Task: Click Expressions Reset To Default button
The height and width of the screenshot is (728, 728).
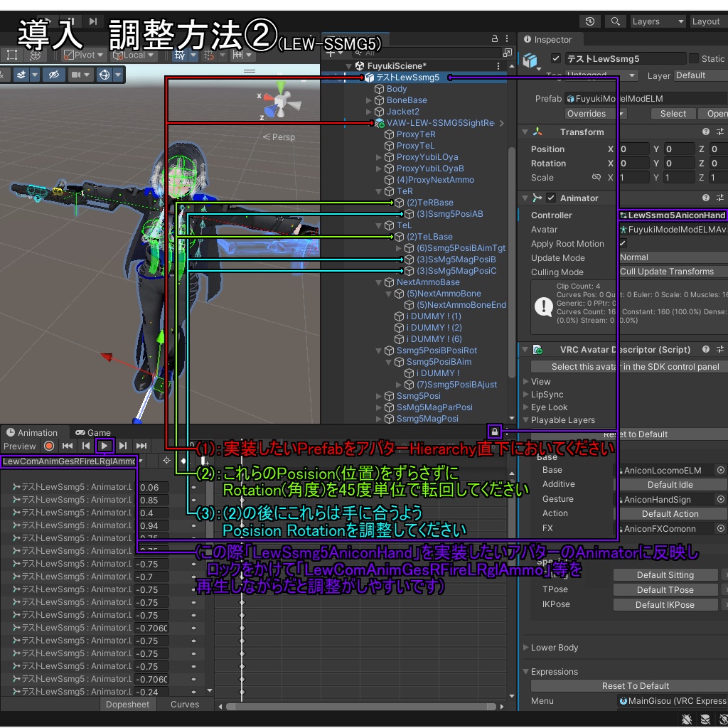Action: [x=630, y=686]
